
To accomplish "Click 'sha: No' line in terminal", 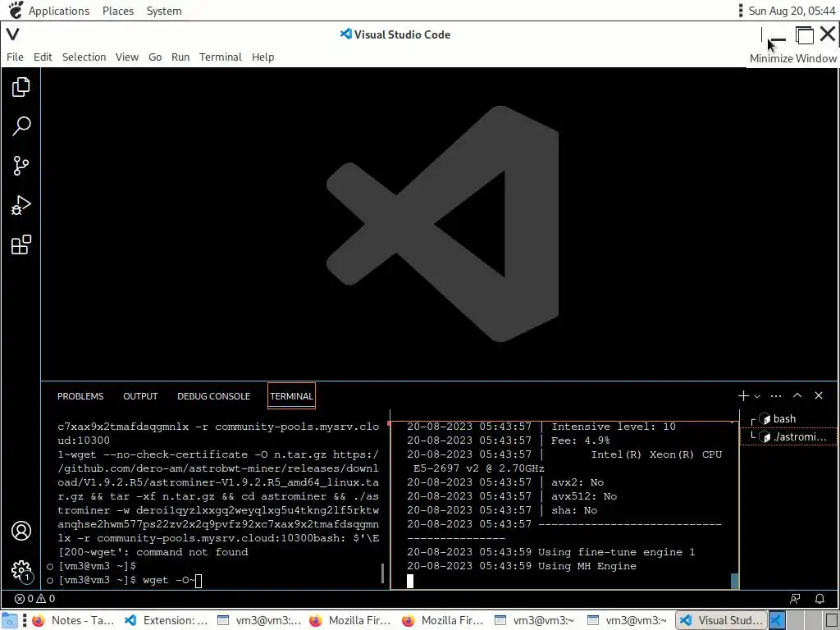I will (574, 510).
